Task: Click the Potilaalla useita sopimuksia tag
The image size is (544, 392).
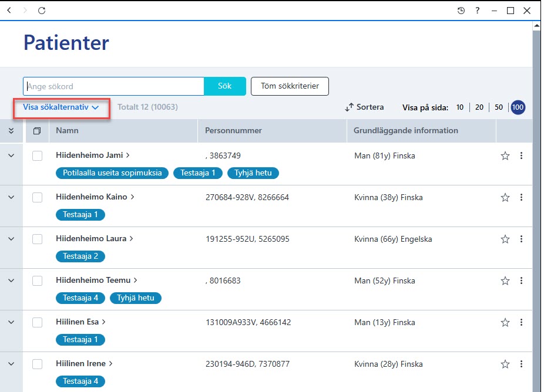Action: pos(112,173)
